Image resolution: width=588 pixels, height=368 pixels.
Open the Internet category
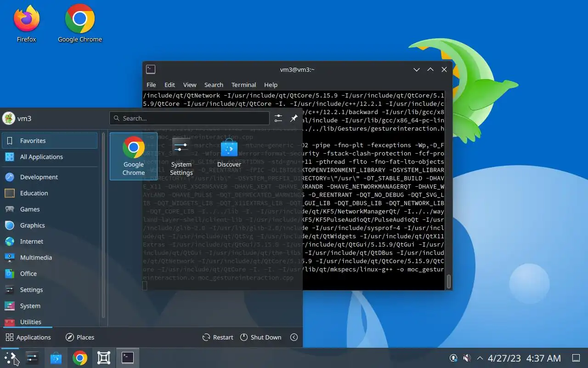click(x=50, y=241)
